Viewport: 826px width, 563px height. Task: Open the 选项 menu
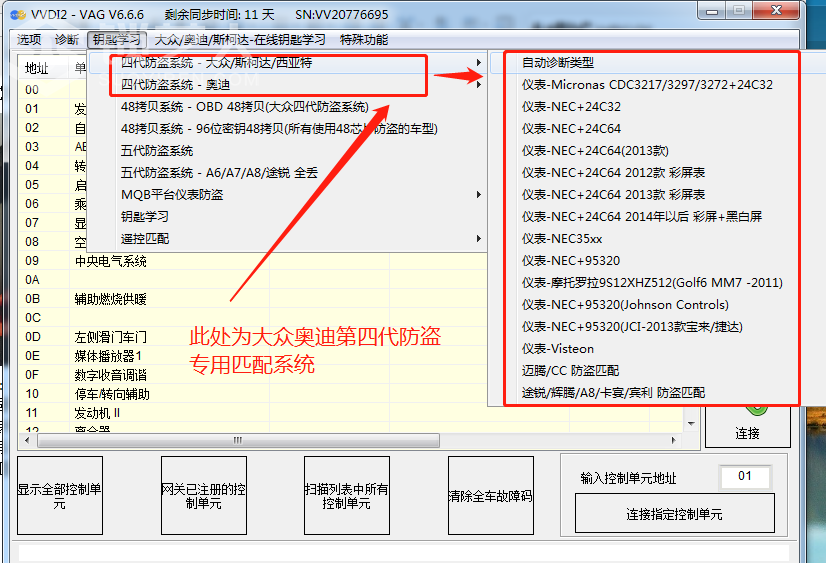[28, 39]
